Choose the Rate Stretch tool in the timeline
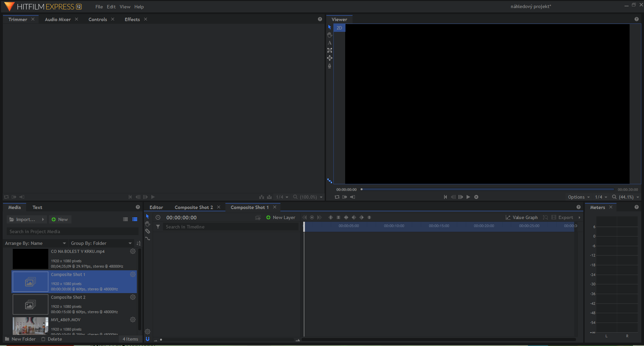The height and width of the screenshot is (346, 644). [x=148, y=238]
